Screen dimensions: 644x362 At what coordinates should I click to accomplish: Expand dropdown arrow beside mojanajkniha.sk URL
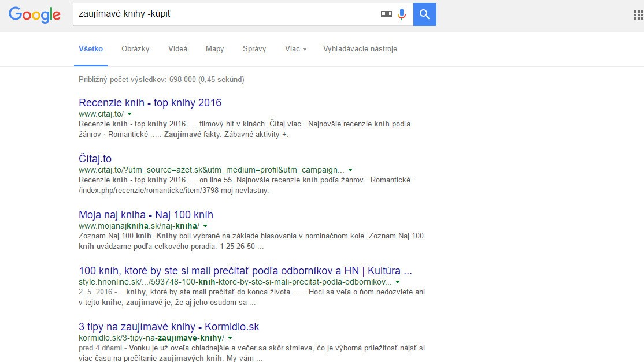(x=205, y=226)
